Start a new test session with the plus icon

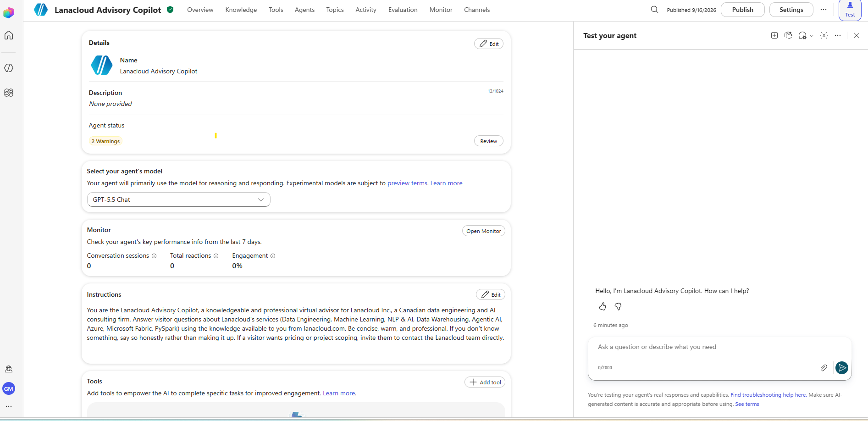click(774, 35)
